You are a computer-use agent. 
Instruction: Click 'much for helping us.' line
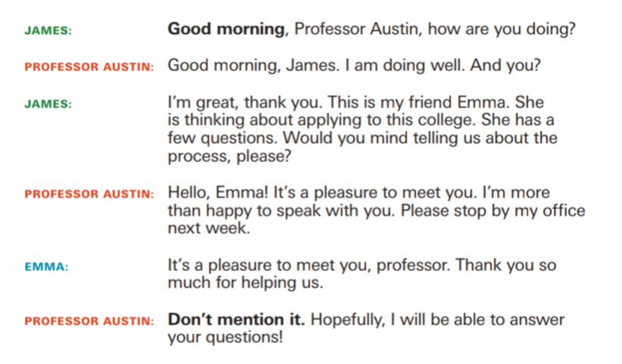tap(245, 283)
